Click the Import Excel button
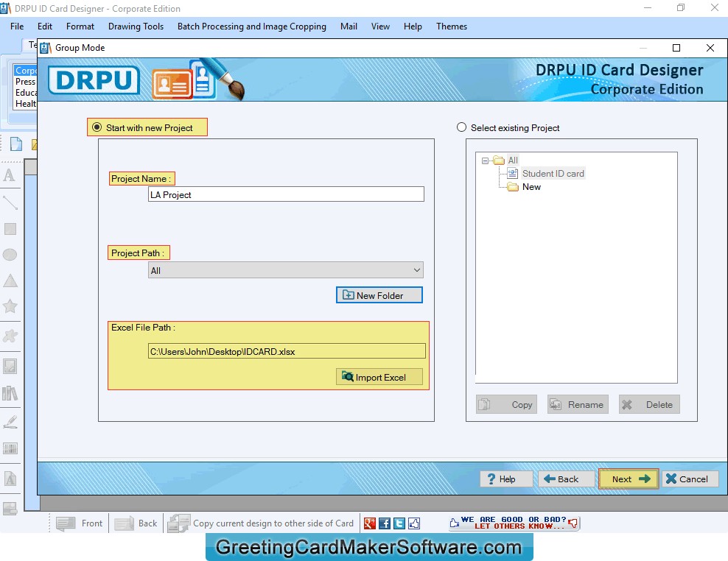 pyautogui.click(x=379, y=377)
